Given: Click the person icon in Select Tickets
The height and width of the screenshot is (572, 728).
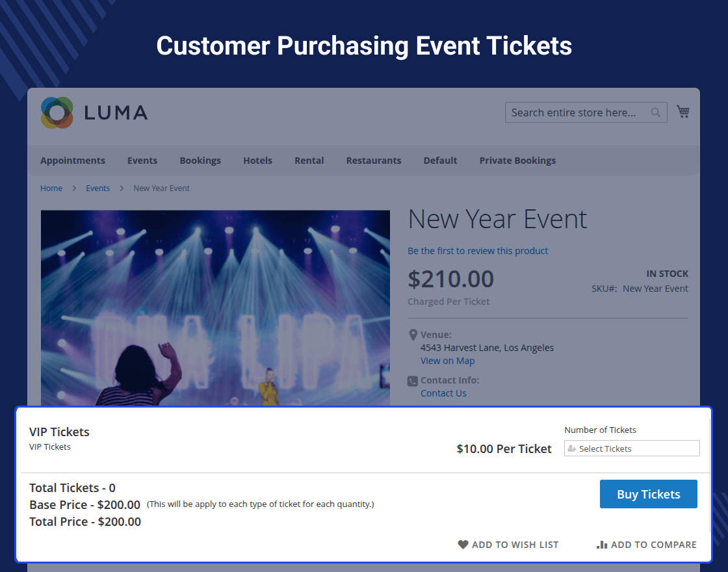Looking at the screenshot, I should [572, 448].
